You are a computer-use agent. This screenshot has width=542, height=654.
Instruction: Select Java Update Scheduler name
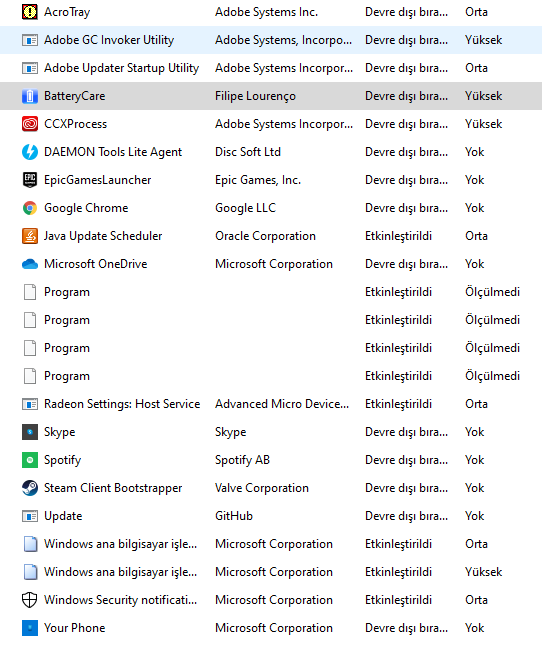pos(103,236)
